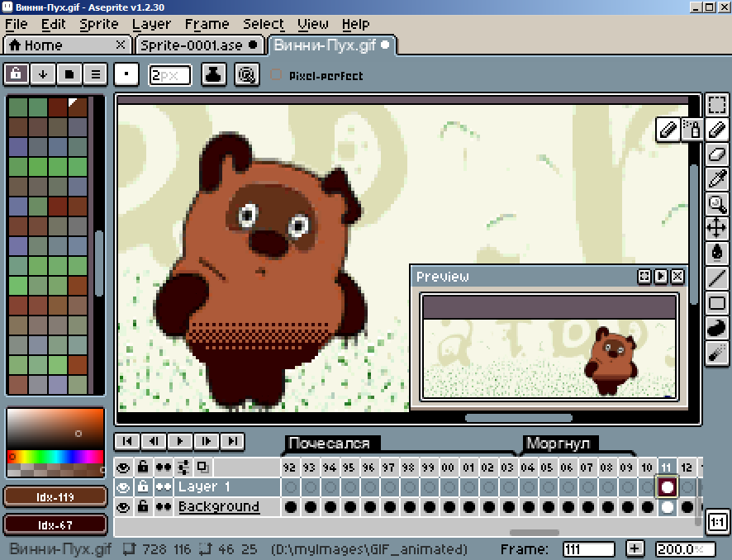Viewport: 732px width, 560px height.
Task: Open the Layer menu
Action: (x=151, y=24)
